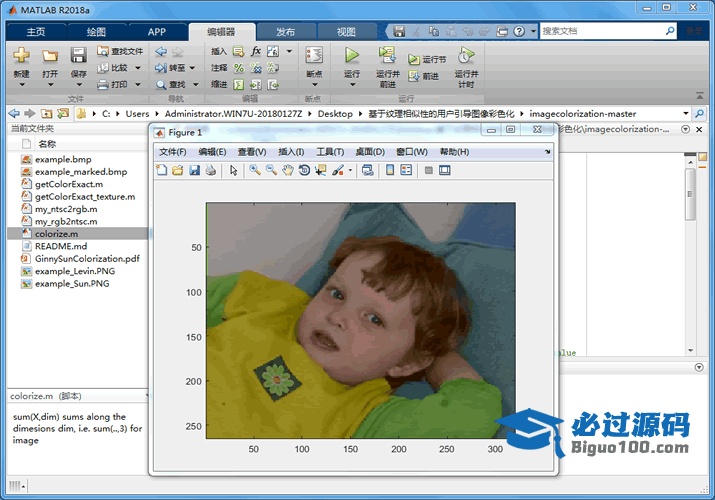Open the 工具(T) menu in Figure window
715x500 pixels.
[x=330, y=152]
